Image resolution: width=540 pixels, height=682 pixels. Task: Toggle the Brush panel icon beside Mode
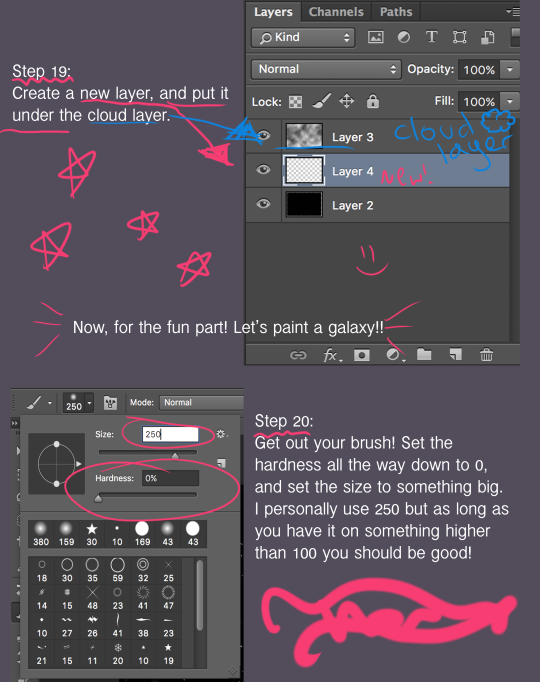tap(110, 403)
